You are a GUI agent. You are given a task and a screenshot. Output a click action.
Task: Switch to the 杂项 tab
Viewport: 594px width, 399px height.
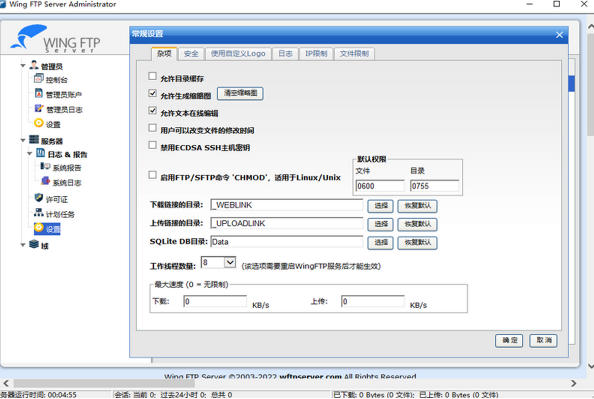point(164,54)
